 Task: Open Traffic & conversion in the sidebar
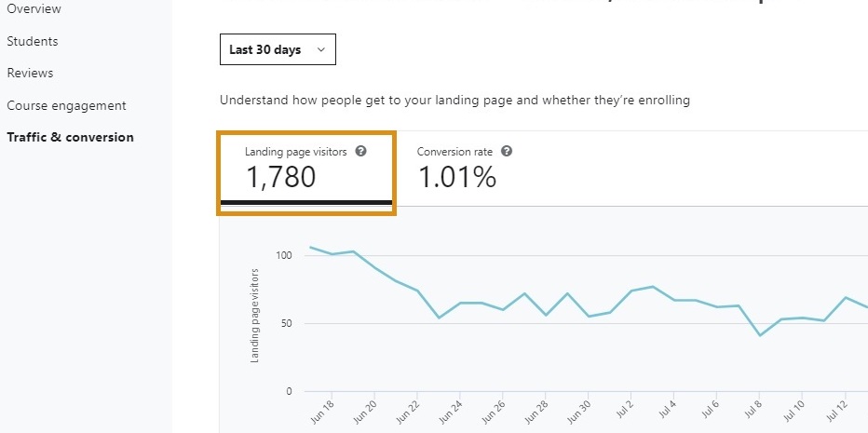[70, 137]
